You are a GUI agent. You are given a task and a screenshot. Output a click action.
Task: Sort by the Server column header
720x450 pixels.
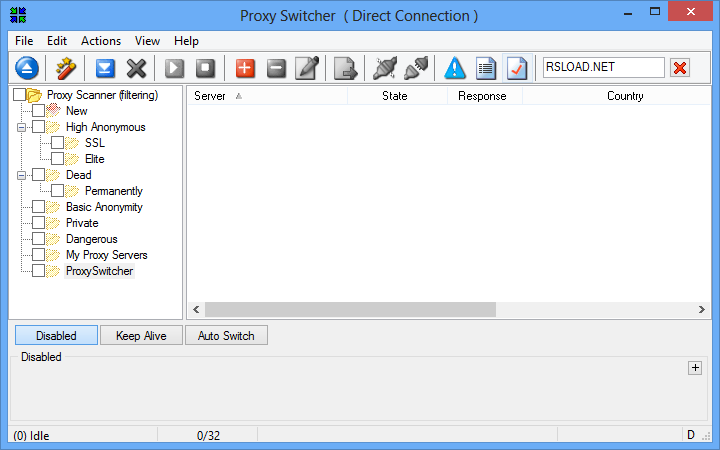tap(267, 96)
